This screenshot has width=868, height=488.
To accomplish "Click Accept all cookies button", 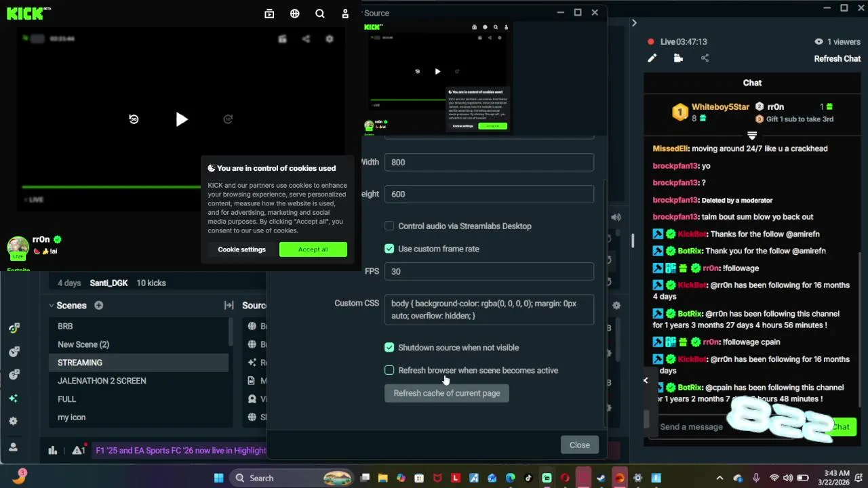I will (x=313, y=249).
